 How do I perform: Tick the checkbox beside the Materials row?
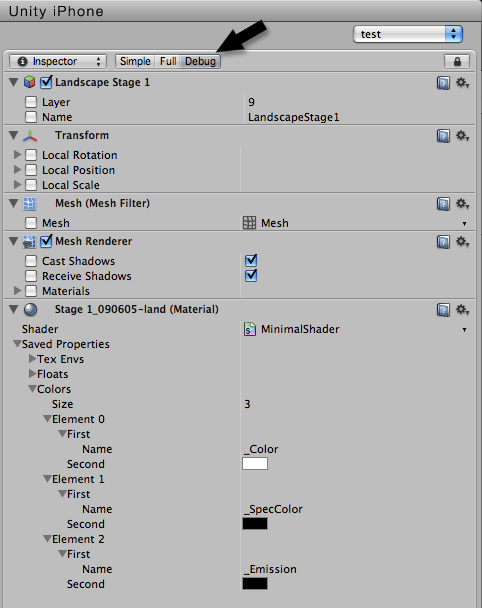click(x=31, y=291)
